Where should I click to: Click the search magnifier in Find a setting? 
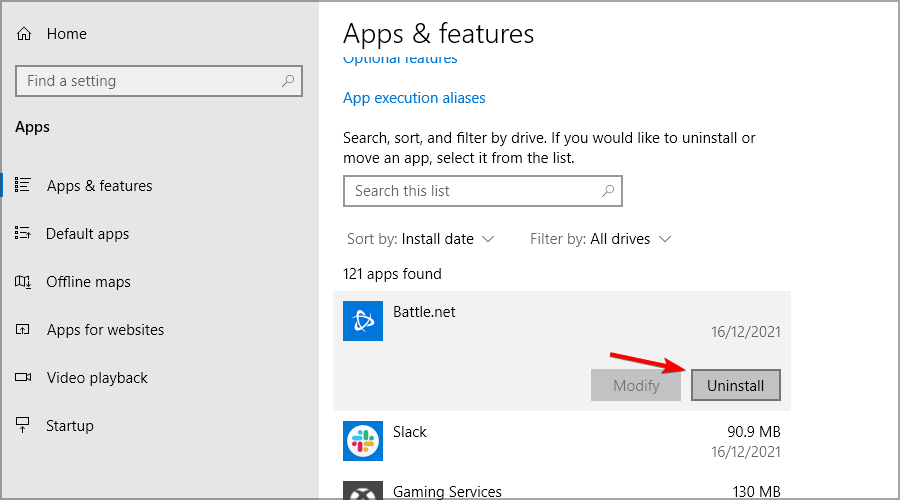click(x=288, y=81)
